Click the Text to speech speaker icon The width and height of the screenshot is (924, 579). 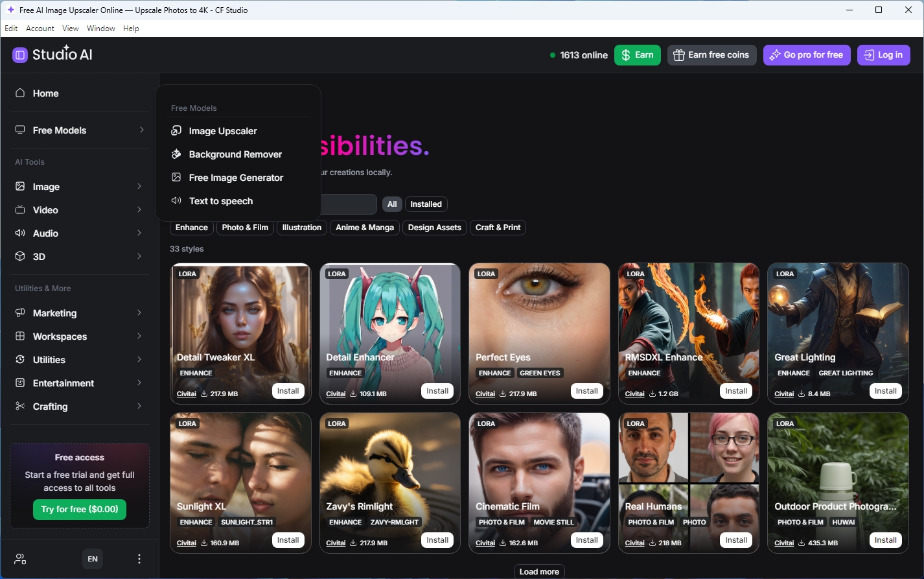(176, 200)
